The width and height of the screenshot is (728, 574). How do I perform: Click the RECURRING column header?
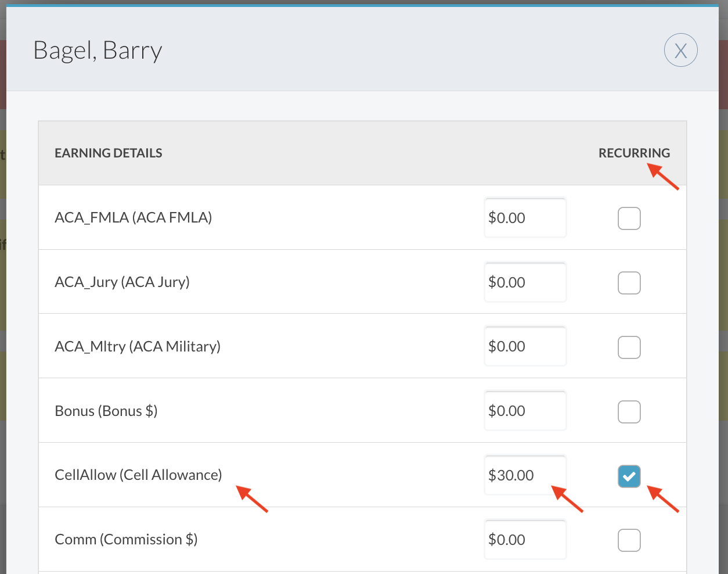point(634,153)
